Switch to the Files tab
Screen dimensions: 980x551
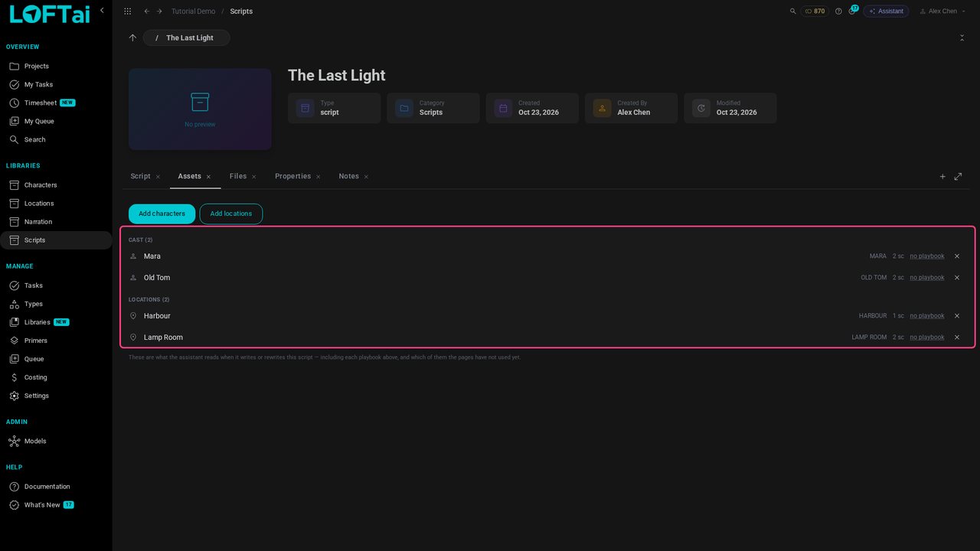[x=238, y=176]
